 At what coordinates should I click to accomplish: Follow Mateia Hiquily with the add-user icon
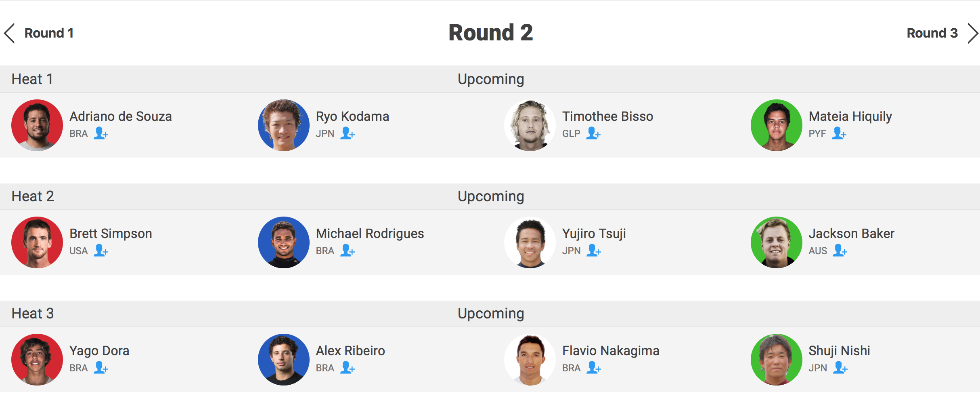coord(839,133)
